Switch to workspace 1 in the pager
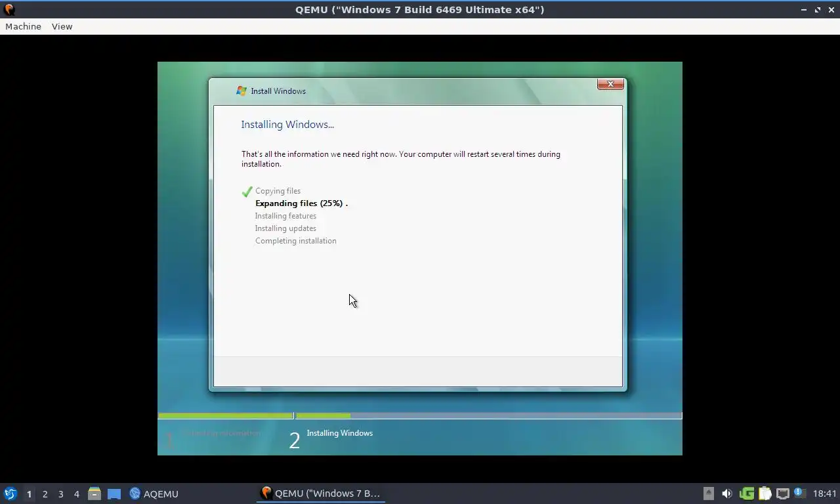 point(29,494)
